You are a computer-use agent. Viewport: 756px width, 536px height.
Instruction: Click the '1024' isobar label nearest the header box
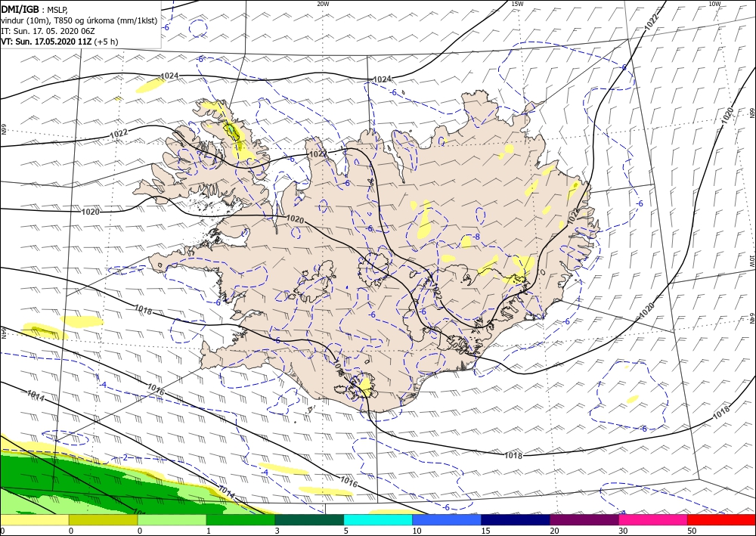point(169,76)
